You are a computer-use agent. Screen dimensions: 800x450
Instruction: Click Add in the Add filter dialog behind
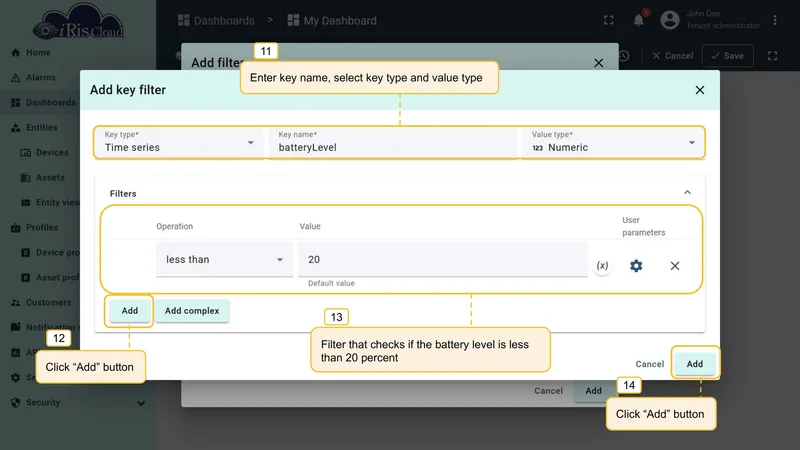click(593, 391)
